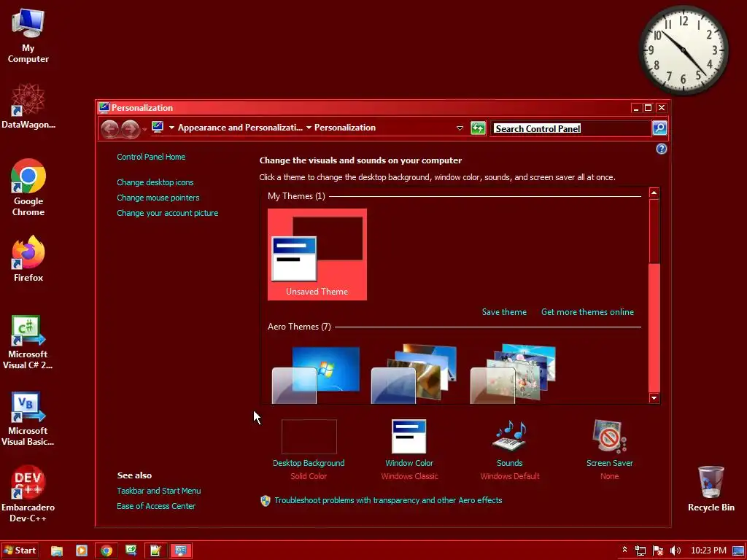Open Ease of Access Center link
This screenshot has width=747, height=560.
pyautogui.click(x=156, y=506)
